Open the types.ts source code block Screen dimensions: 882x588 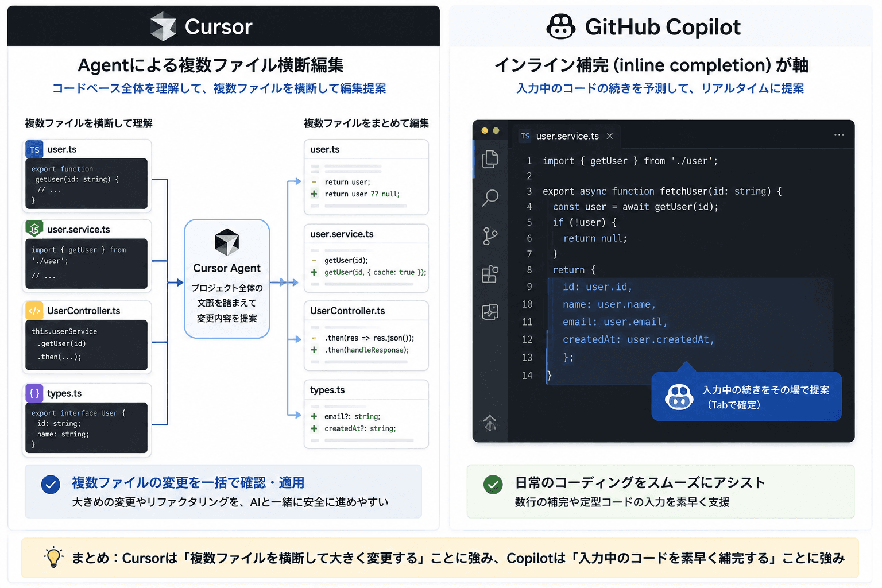(x=87, y=428)
